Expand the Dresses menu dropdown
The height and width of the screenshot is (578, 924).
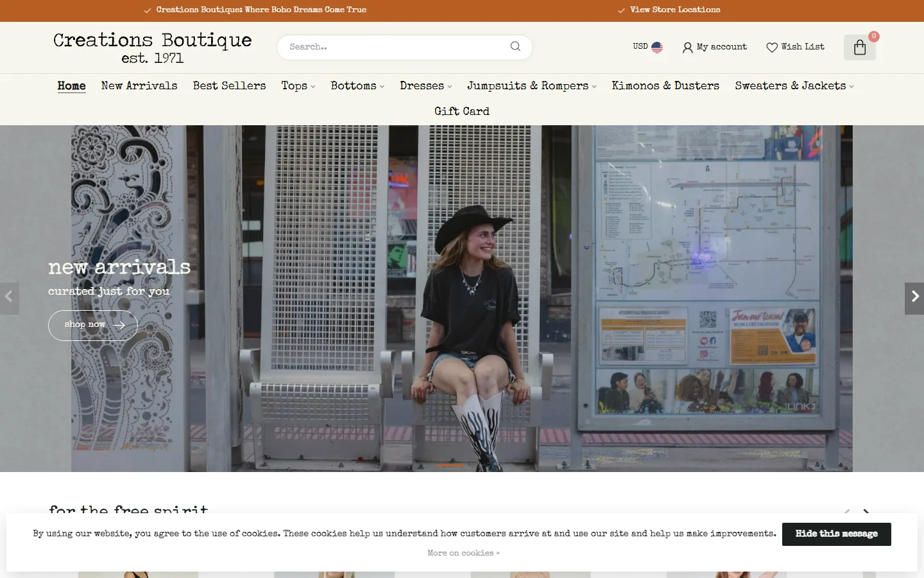coord(450,86)
